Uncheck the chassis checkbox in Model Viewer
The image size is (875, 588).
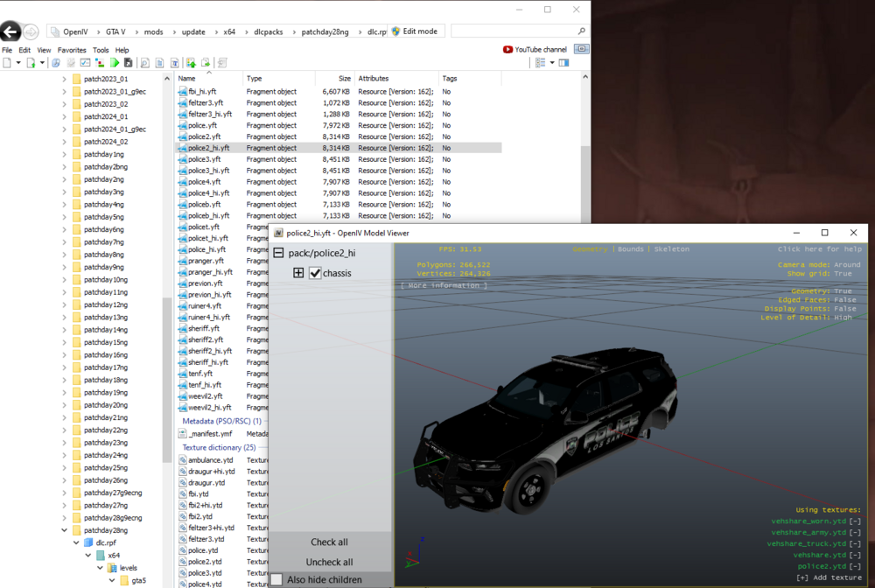pos(315,272)
